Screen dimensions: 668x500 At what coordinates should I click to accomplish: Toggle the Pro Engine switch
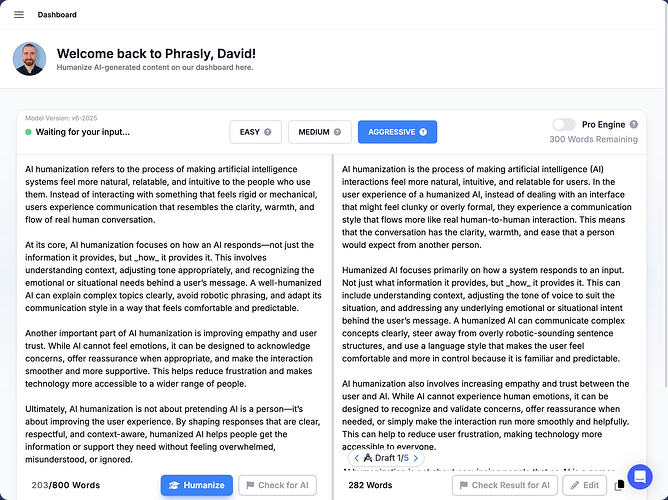coord(564,124)
